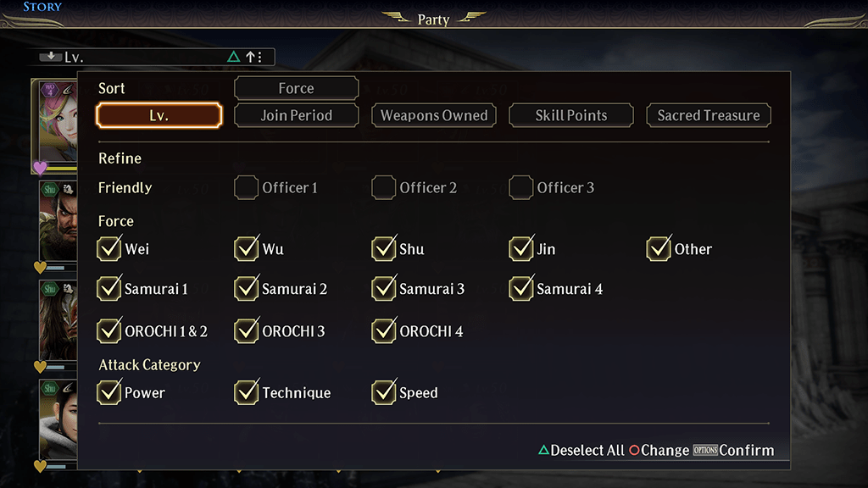Click the purple heart icon on first portrait
This screenshot has width=868, height=488.
40,167
